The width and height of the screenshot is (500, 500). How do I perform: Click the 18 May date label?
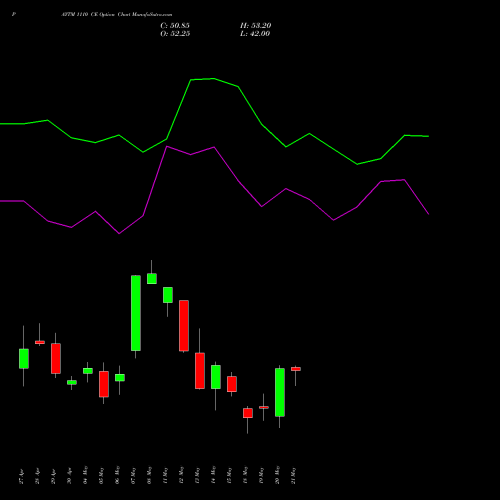(x=246, y=475)
